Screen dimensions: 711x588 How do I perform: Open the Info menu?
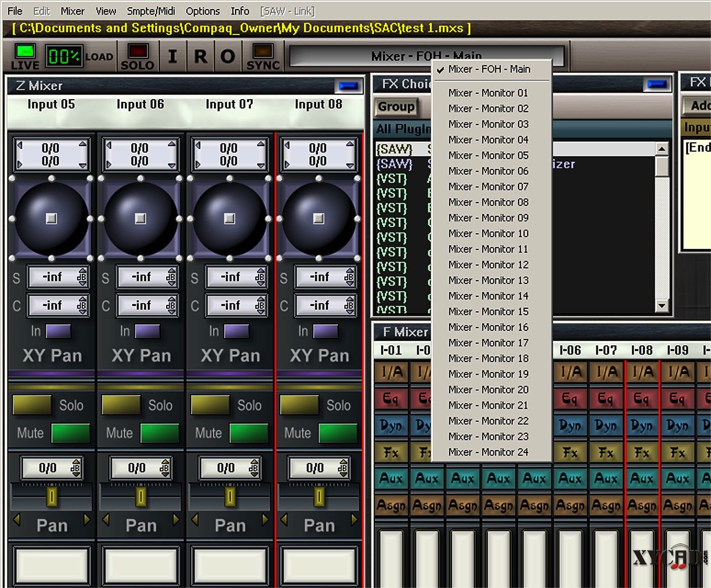click(x=240, y=11)
